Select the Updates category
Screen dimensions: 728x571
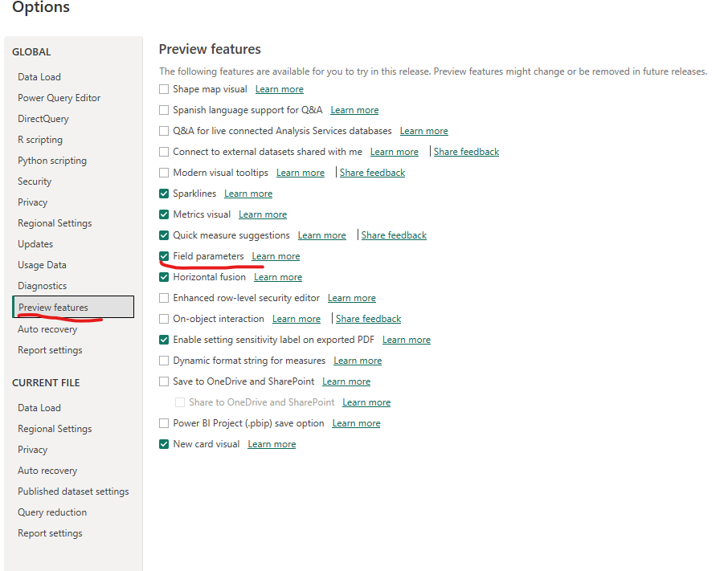click(x=35, y=244)
